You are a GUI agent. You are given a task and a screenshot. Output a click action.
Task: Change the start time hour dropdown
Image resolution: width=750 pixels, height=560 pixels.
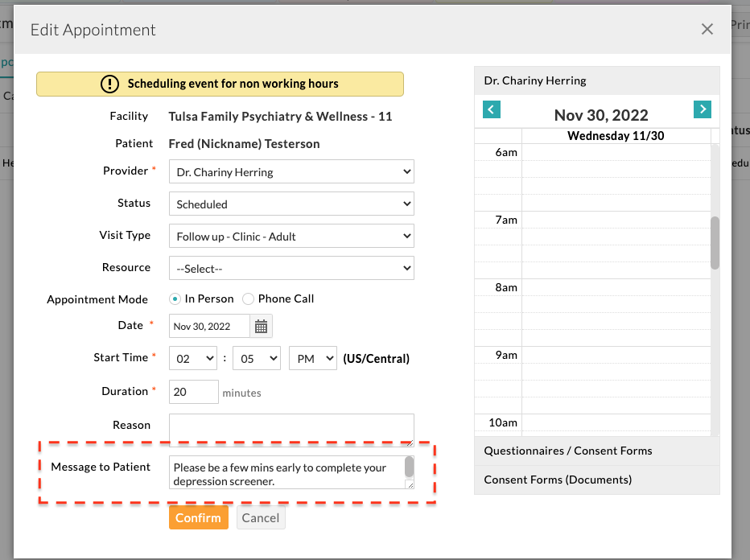tap(193, 359)
